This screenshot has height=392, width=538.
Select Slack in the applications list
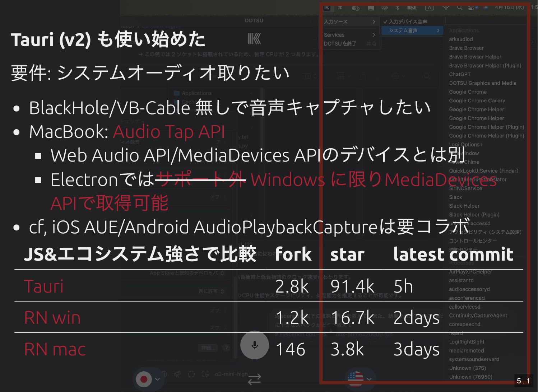[455, 197]
